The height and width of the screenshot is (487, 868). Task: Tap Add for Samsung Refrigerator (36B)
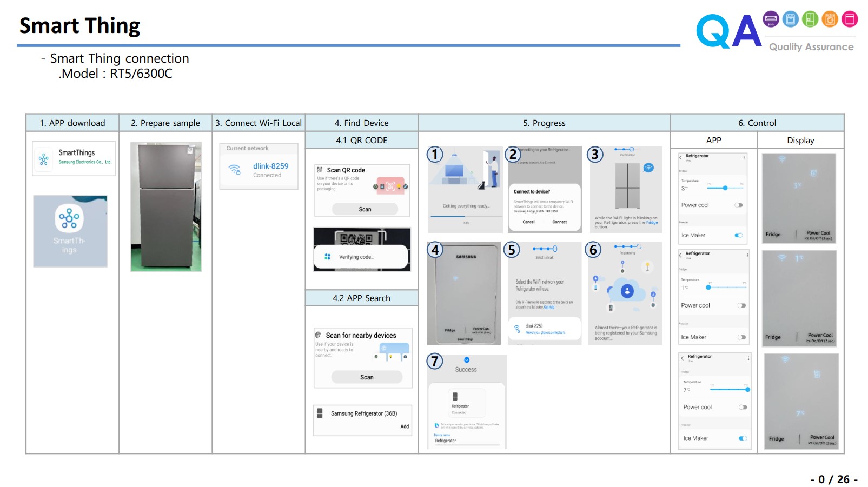point(405,427)
